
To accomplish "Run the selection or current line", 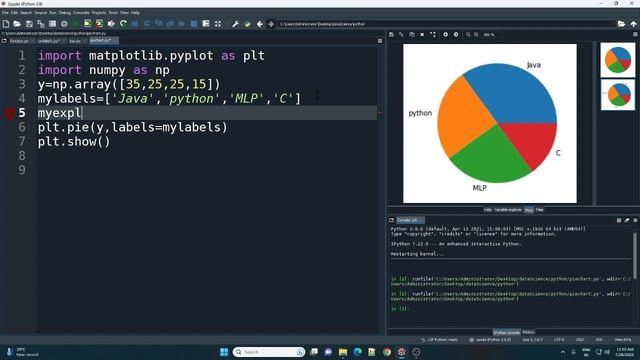I will coord(111,24).
